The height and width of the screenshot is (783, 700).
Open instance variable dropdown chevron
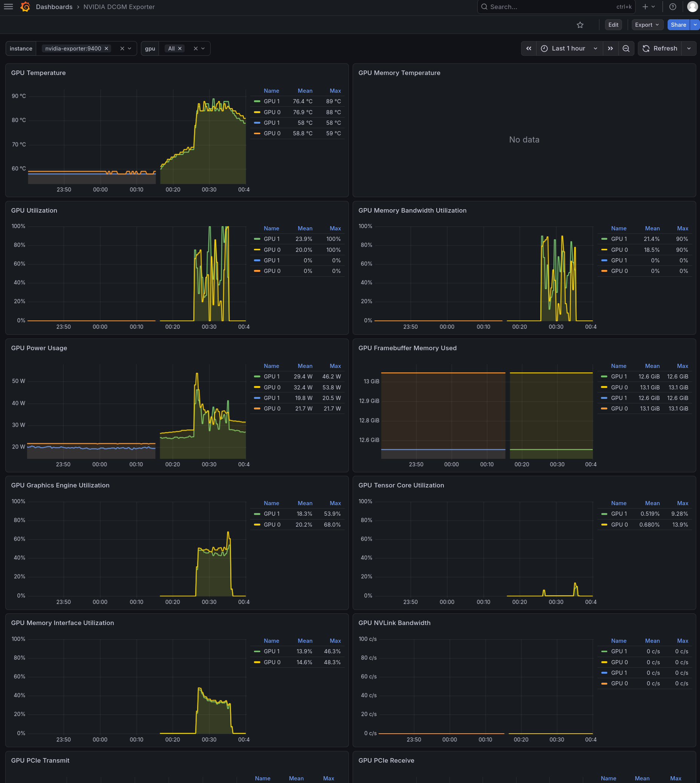[130, 49]
